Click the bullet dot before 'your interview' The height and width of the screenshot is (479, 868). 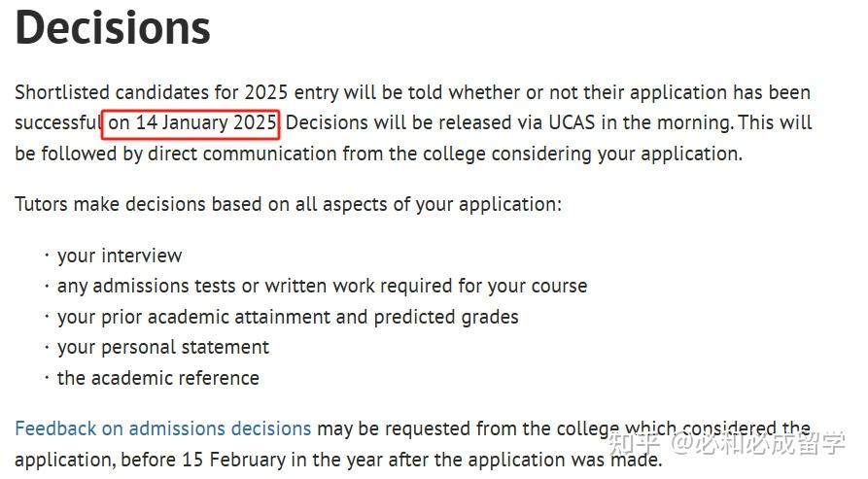[46, 257]
